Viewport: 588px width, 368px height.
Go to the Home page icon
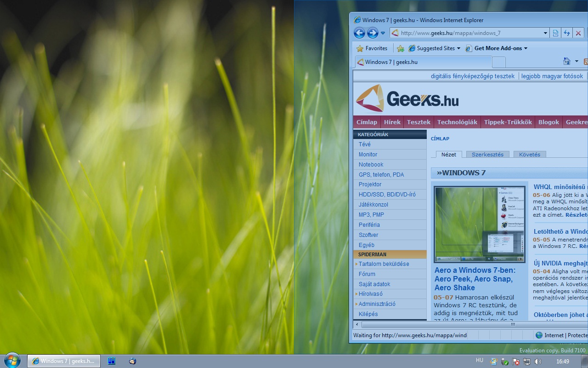tap(567, 62)
